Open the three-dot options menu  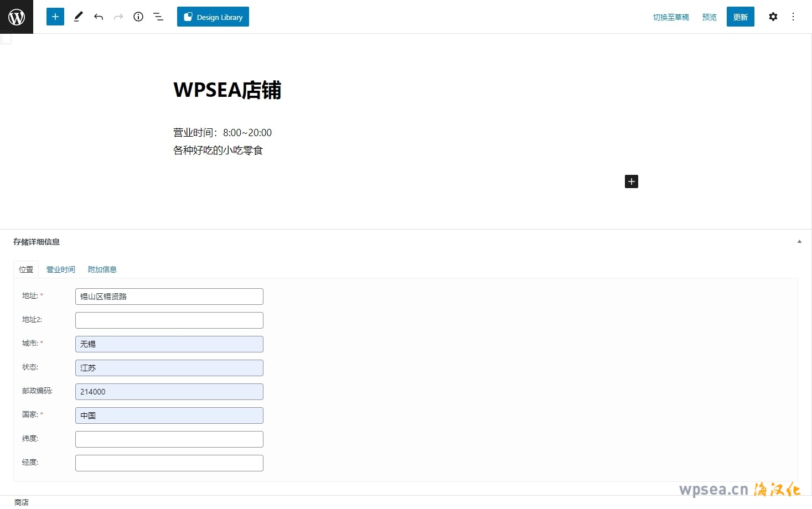coord(793,17)
